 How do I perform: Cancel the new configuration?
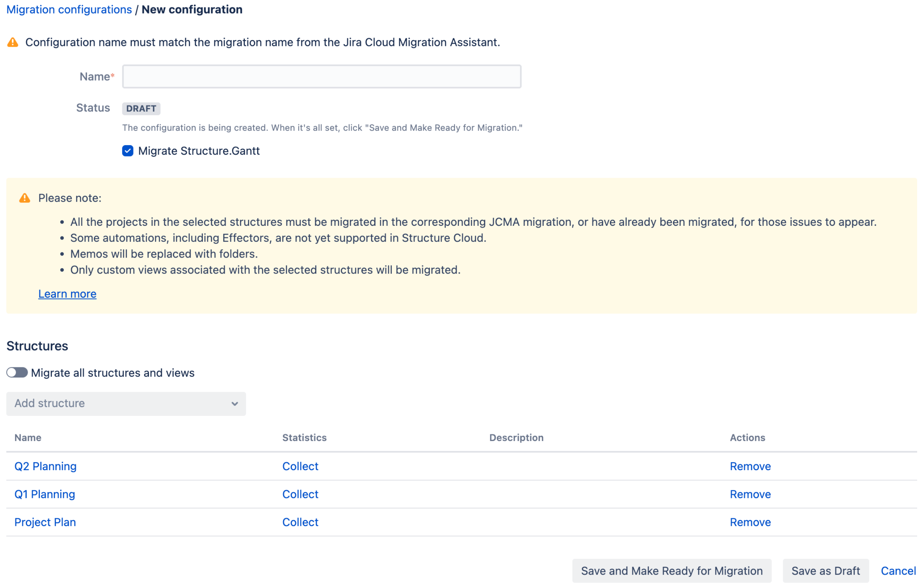point(898,571)
